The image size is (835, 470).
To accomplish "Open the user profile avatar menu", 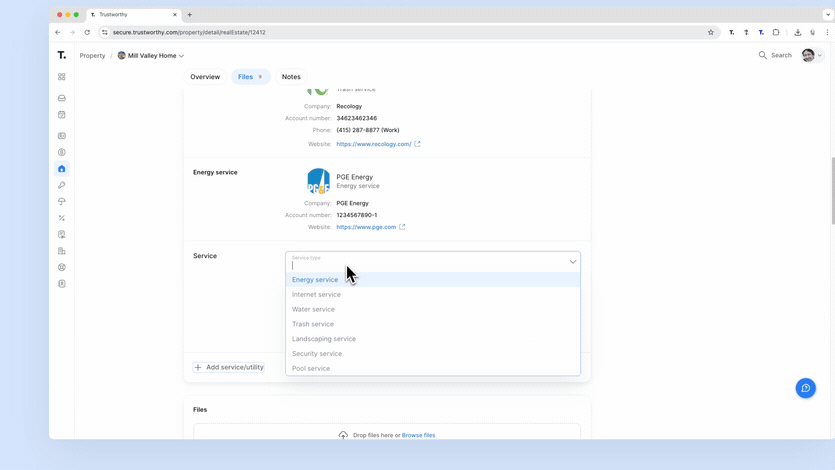I will click(812, 56).
